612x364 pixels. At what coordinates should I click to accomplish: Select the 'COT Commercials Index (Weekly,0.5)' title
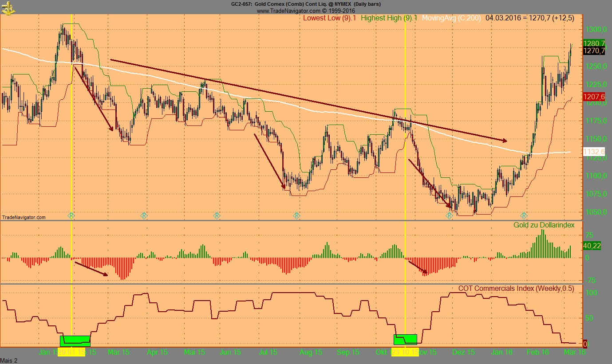click(517, 289)
